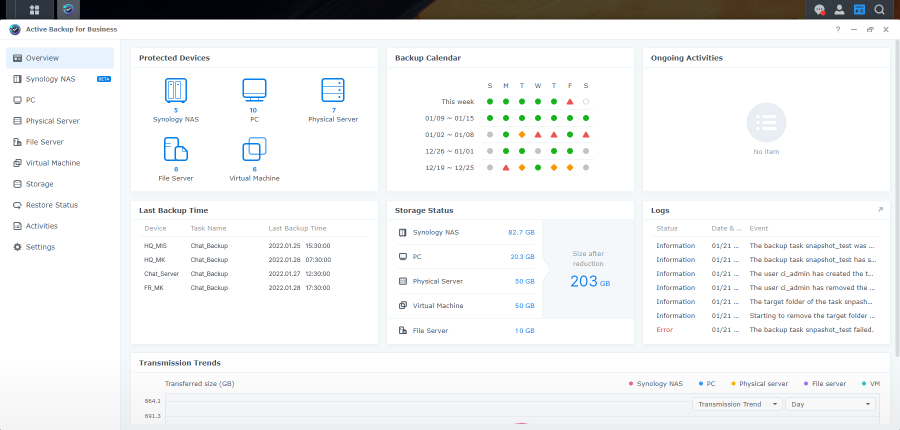Click the Device column header
Viewport: 900px width, 430px height.
point(155,228)
